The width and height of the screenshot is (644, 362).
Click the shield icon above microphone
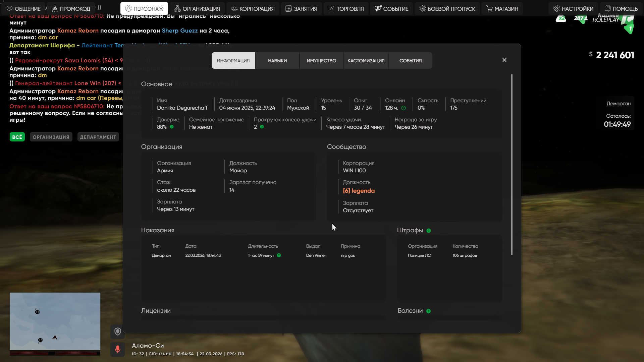118,331
